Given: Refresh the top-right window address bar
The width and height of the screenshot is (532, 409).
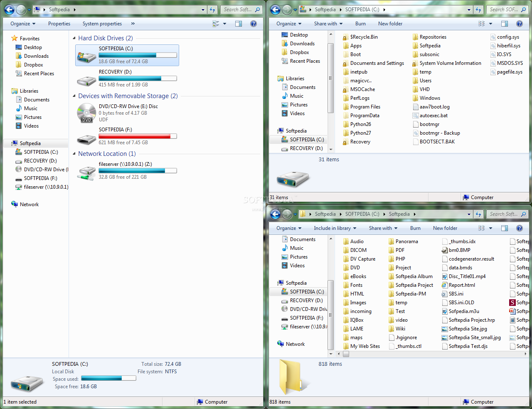Looking at the screenshot, I should (479, 10).
